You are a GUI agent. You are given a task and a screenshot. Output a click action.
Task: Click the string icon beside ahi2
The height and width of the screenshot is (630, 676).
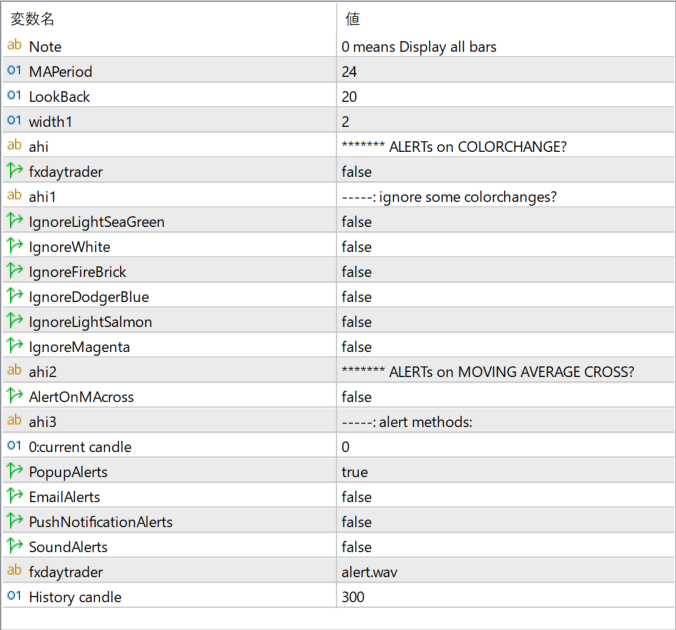pos(14,372)
